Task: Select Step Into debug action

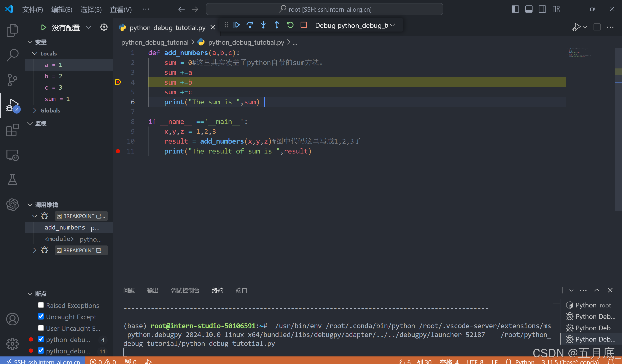Action: (263, 25)
